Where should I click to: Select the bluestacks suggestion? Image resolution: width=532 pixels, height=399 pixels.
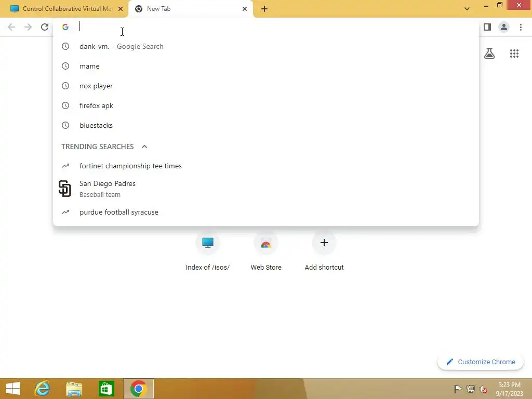click(266, 125)
